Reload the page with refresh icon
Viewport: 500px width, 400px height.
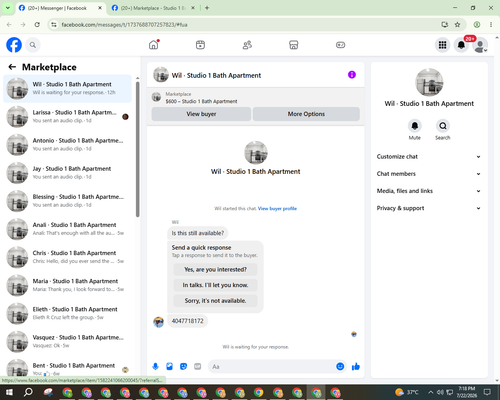[37, 25]
